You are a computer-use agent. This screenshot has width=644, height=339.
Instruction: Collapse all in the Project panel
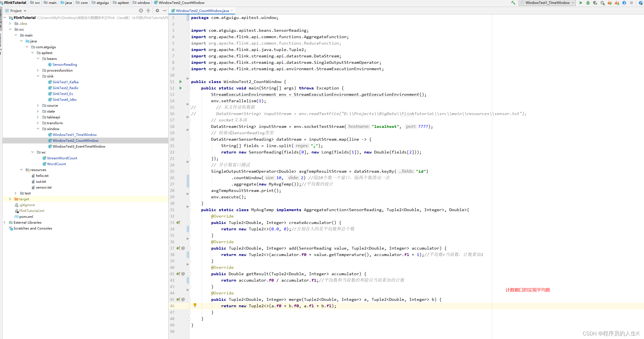[148, 11]
